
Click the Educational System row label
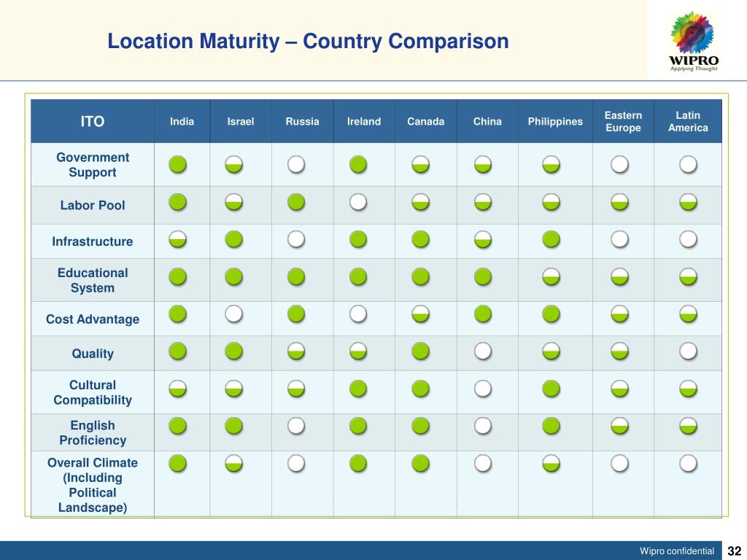(x=93, y=281)
